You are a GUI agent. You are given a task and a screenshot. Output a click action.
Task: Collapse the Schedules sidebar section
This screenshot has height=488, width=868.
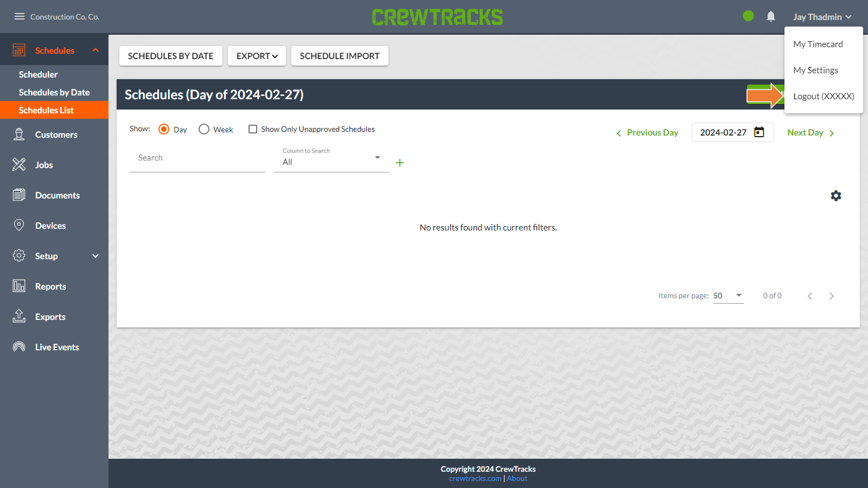(x=95, y=50)
